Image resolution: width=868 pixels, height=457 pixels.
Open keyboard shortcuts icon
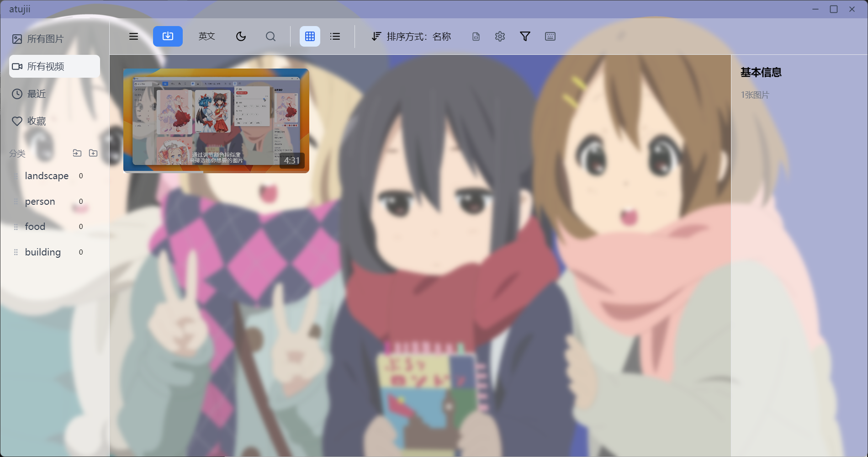[550, 37]
